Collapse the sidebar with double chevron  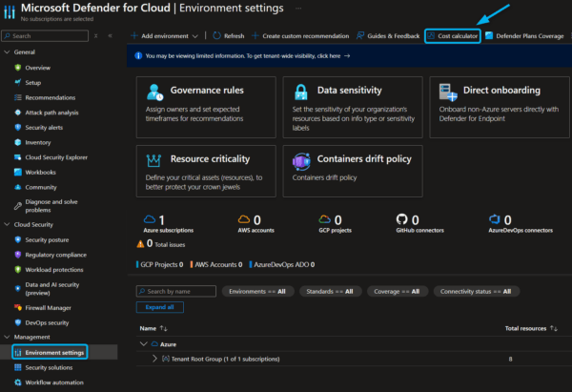(x=111, y=36)
